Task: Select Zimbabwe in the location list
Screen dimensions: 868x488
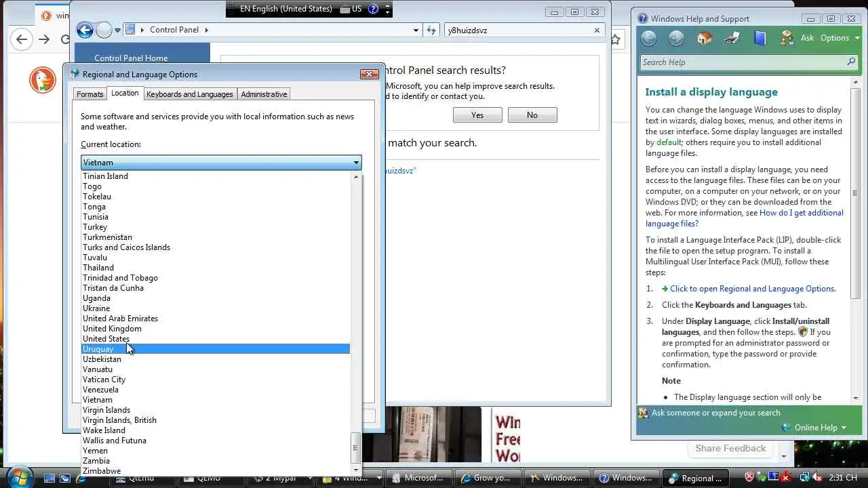Action: pos(216,471)
